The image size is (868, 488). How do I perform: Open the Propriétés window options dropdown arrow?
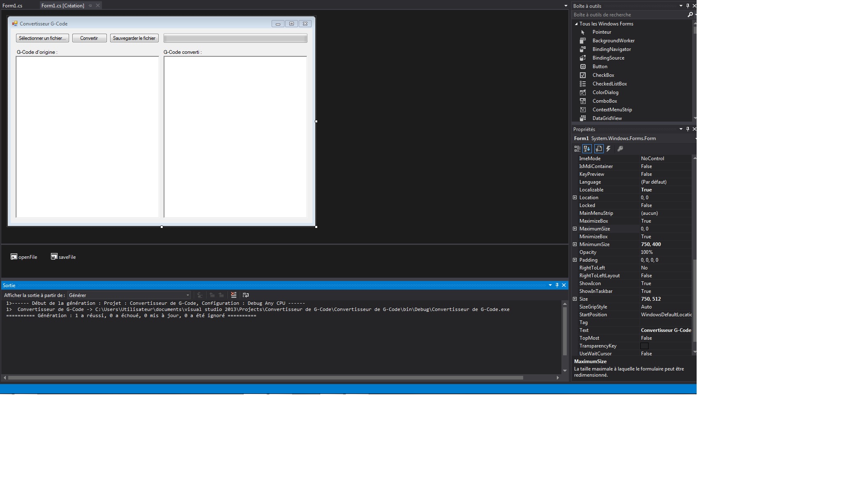pos(681,129)
